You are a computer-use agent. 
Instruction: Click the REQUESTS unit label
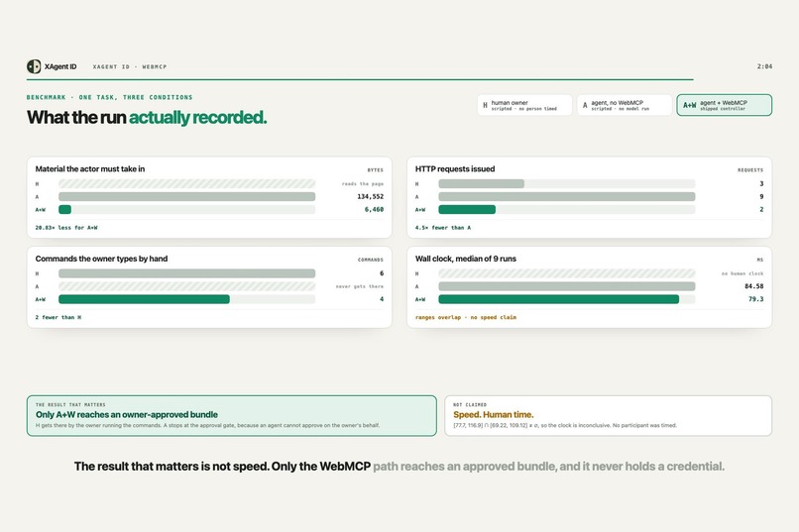coord(750,170)
